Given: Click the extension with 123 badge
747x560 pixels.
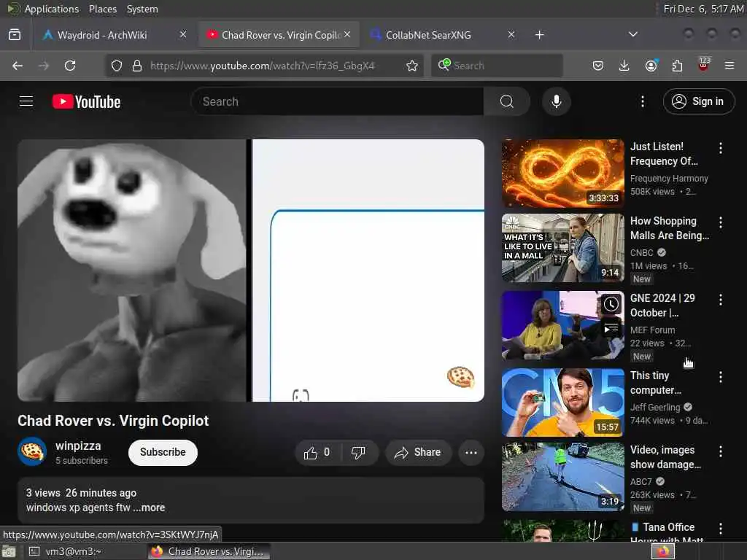Looking at the screenshot, I should pyautogui.click(x=703, y=65).
